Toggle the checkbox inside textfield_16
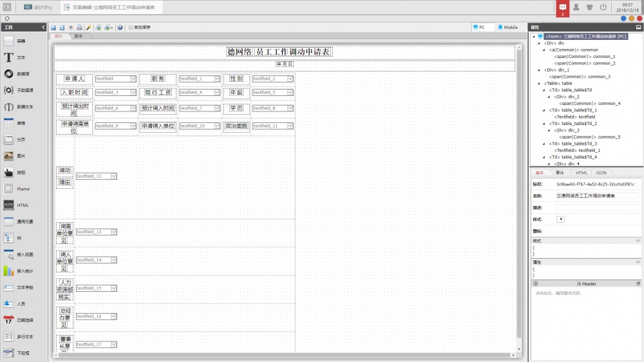 click(x=114, y=316)
